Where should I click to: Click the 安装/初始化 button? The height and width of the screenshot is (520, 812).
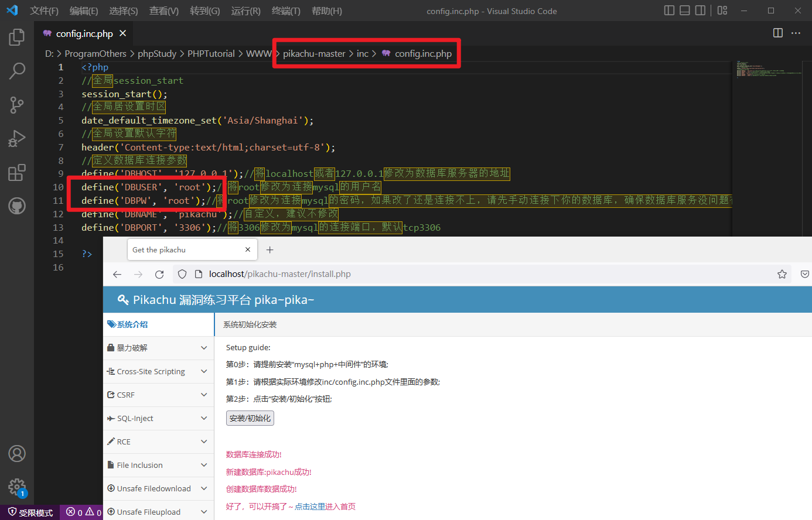pos(250,418)
